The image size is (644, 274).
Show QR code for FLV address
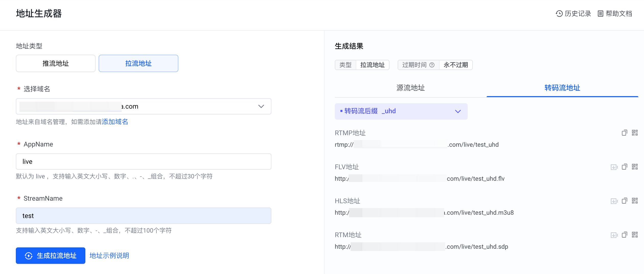[635, 167]
